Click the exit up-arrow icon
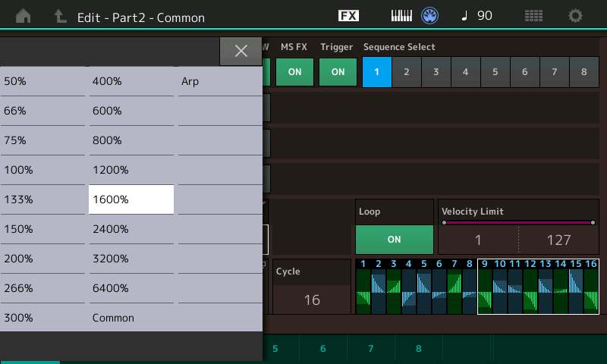607x364 pixels. [60, 16]
